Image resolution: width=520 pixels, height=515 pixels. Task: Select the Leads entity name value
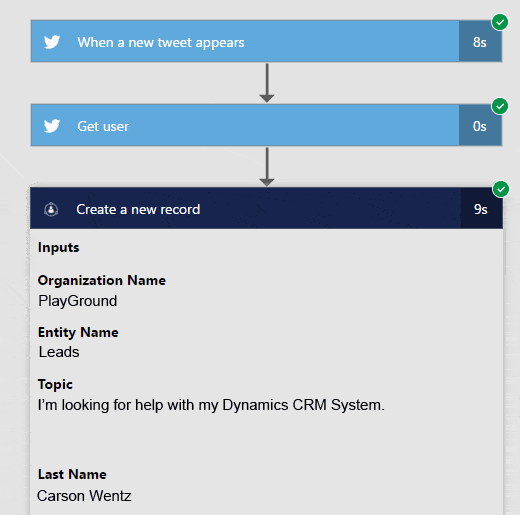pos(59,352)
